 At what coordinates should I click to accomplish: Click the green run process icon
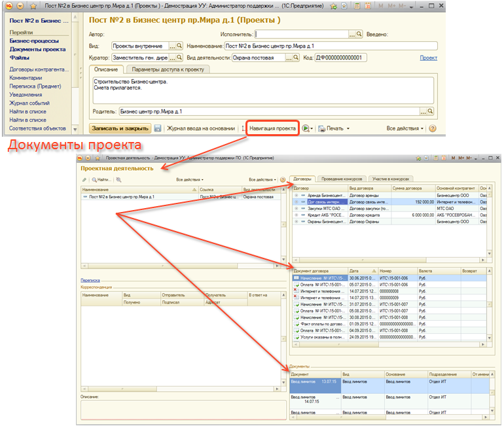306,128
